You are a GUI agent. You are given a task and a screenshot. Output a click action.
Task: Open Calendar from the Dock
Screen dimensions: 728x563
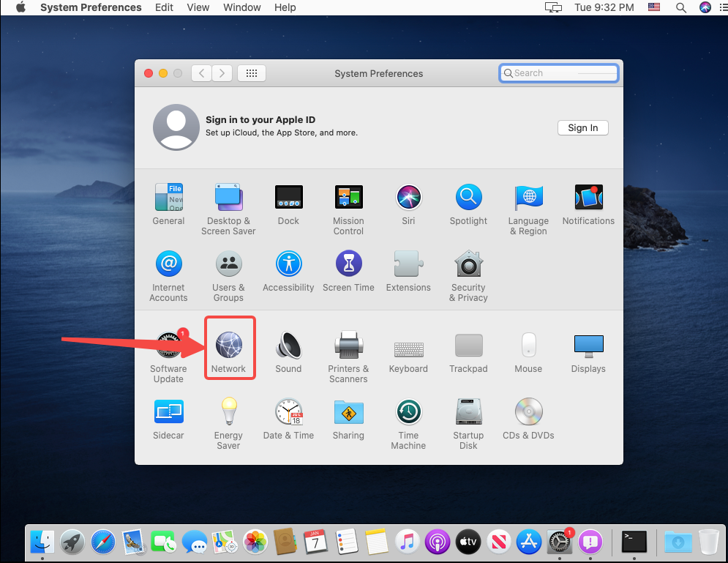click(316, 542)
